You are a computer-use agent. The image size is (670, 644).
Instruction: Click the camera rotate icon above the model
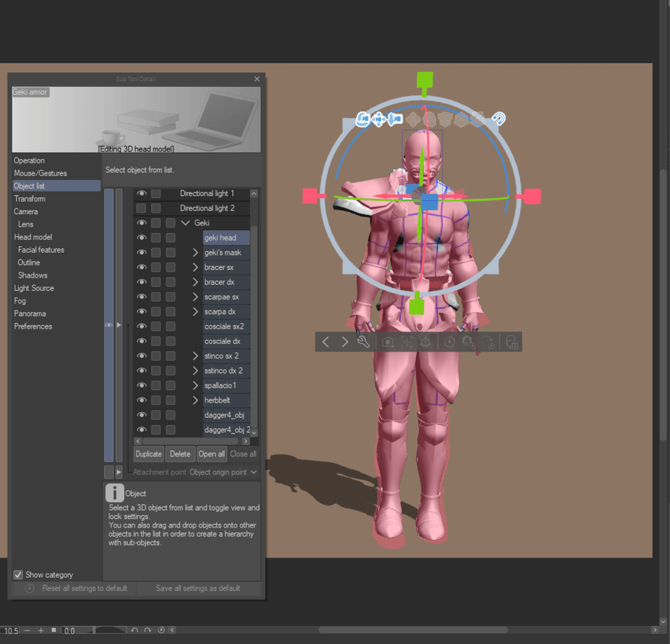(363, 119)
